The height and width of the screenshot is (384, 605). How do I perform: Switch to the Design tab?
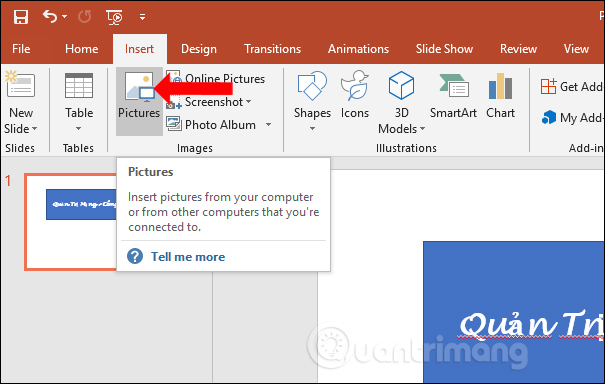(x=199, y=49)
